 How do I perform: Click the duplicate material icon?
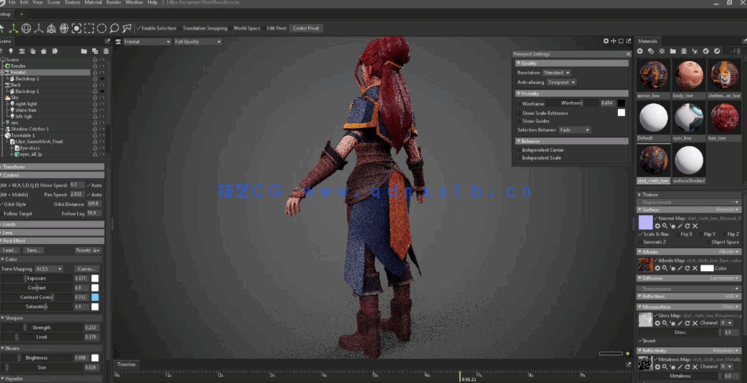(651, 51)
